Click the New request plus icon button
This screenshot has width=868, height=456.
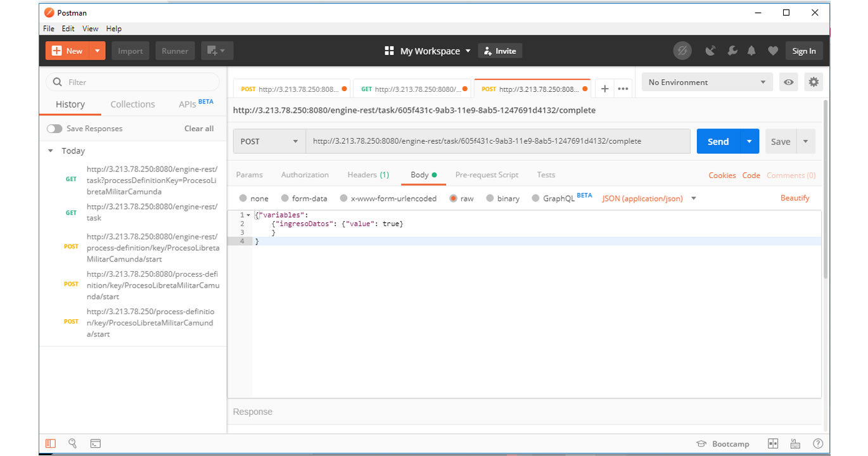click(67, 51)
